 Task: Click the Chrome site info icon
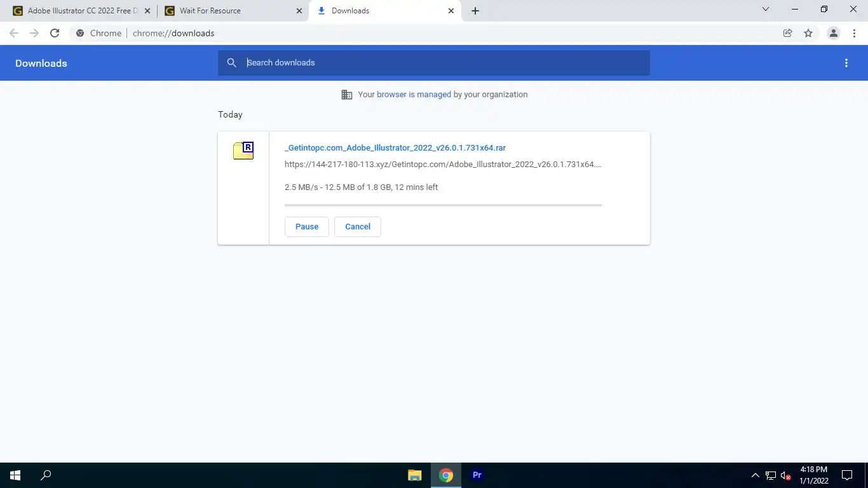(x=80, y=33)
